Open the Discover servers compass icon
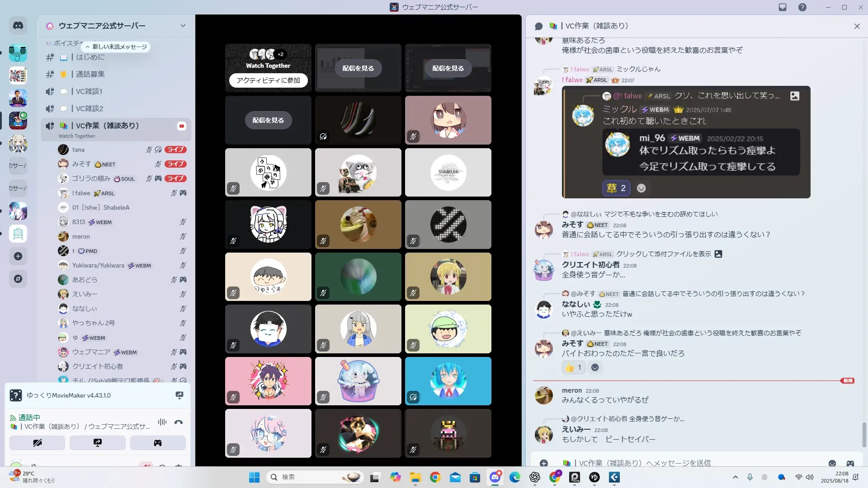Viewport: 868px width, 488px height. [18, 279]
